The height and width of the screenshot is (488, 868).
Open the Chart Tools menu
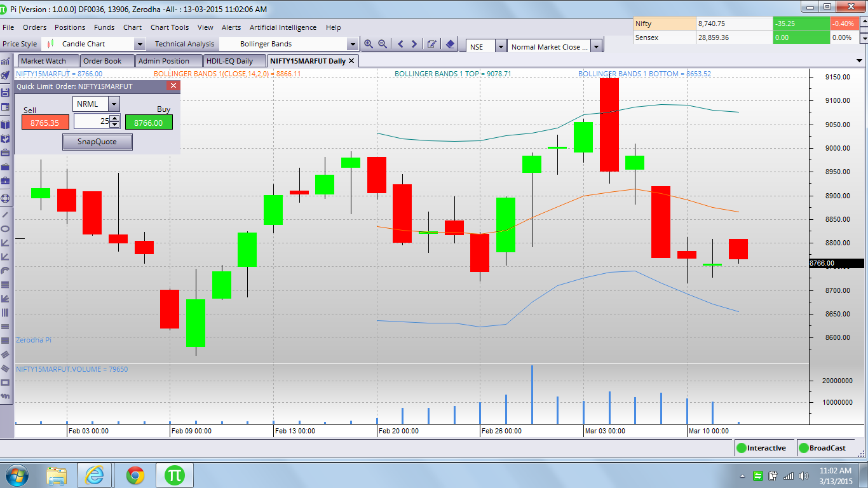(x=170, y=27)
